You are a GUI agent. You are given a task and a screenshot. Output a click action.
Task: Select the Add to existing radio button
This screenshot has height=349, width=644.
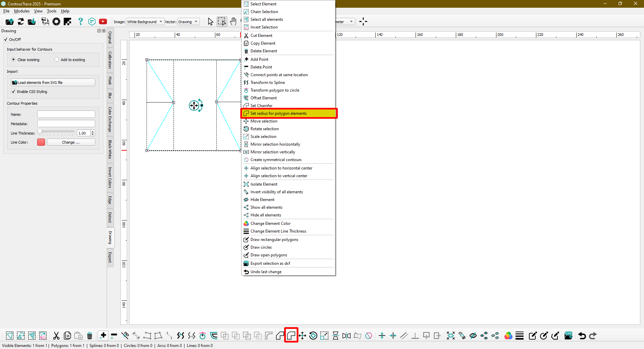click(x=57, y=60)
